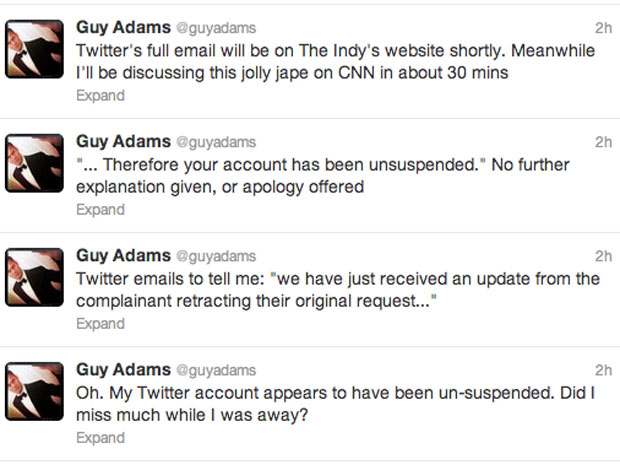Expand the 'No further explanation given' tweet
Screen dimensions: 620x465
(x=101, y=210)
